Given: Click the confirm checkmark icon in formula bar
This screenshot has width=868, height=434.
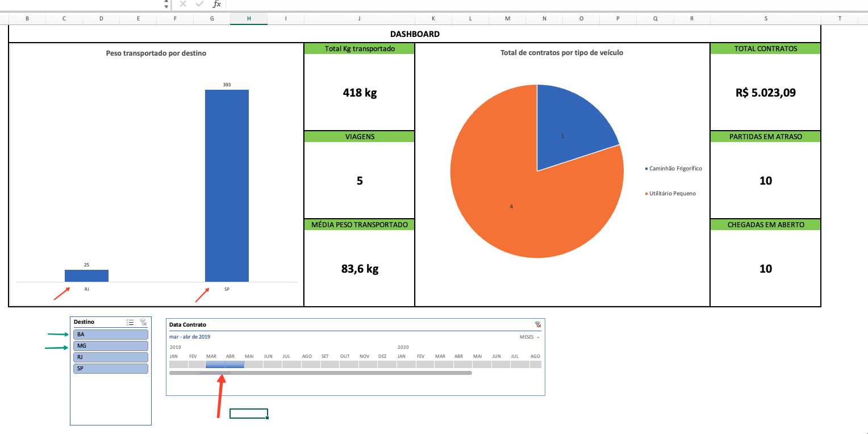Looking at the screenshot, I should pyautogui.click(x=199, y=4).
